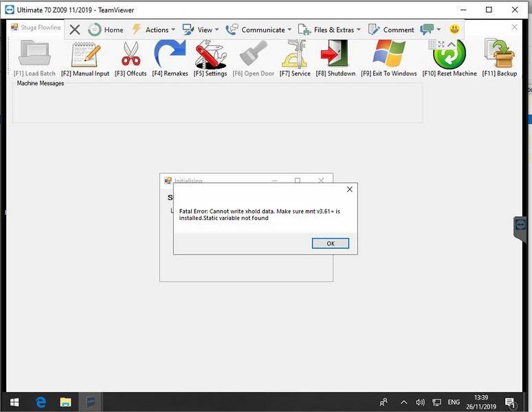Select the F3 Offcuts scissors icon

coord(131,54)
